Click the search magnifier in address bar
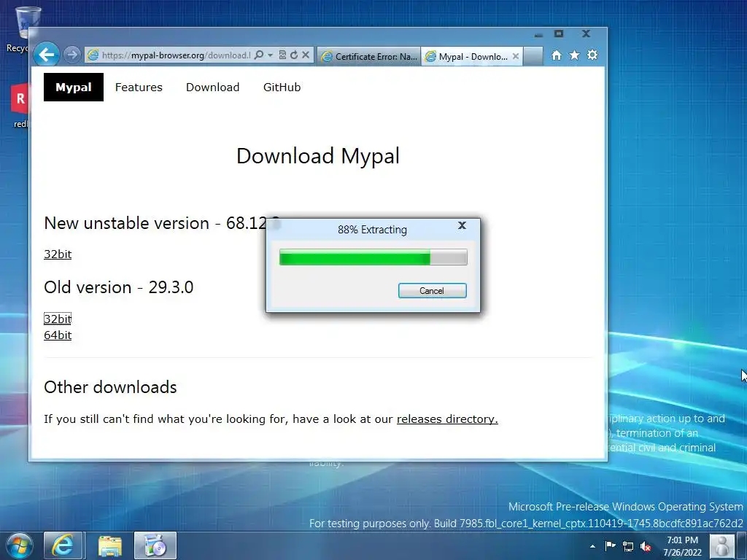The width and height of the screenshot is (747, 560). pyautogui.click(x=259, y=55)
